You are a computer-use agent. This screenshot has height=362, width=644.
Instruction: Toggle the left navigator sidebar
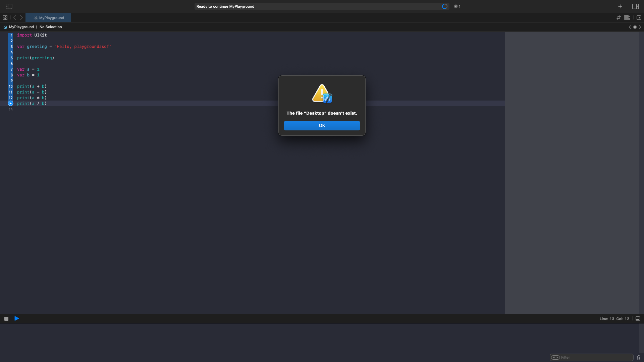tap(9, 6)
